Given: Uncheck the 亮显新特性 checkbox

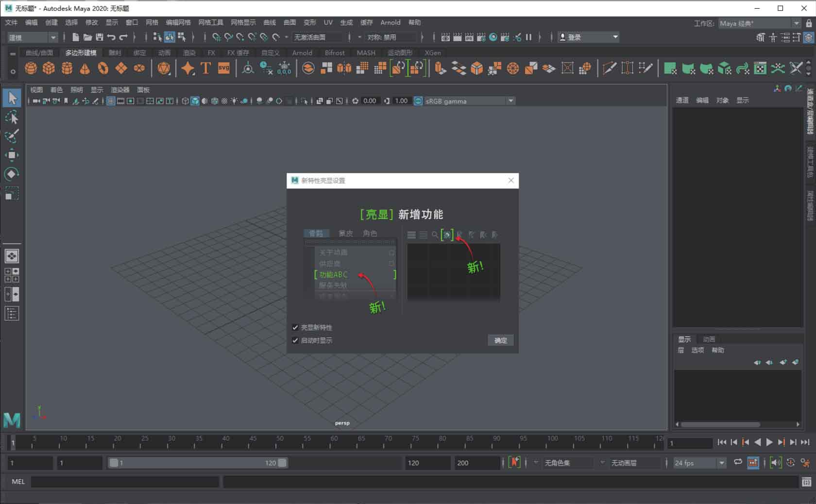Looking at the screenshot, I should click(x=295, y=327).
